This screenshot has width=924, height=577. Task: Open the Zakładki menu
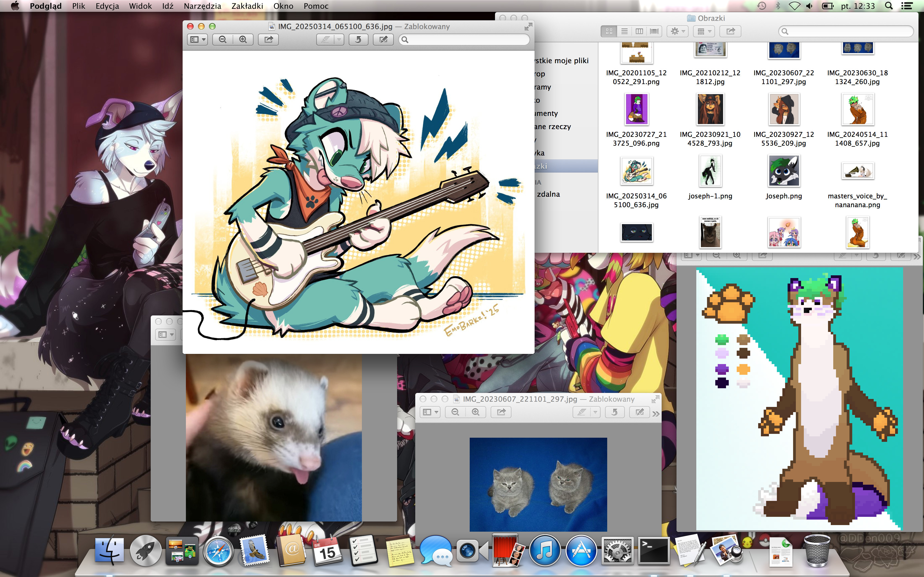247,6
